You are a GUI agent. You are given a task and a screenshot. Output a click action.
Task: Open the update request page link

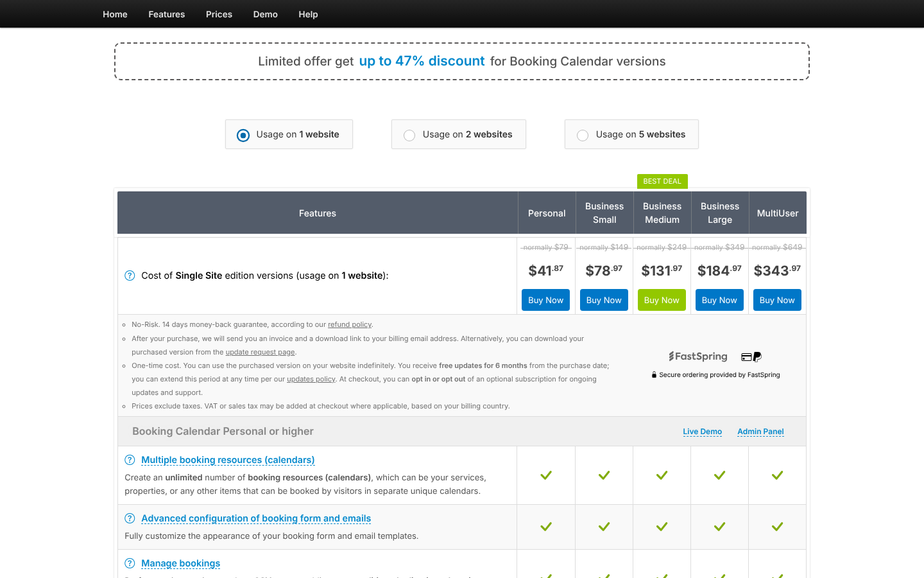tap(260, 352)
